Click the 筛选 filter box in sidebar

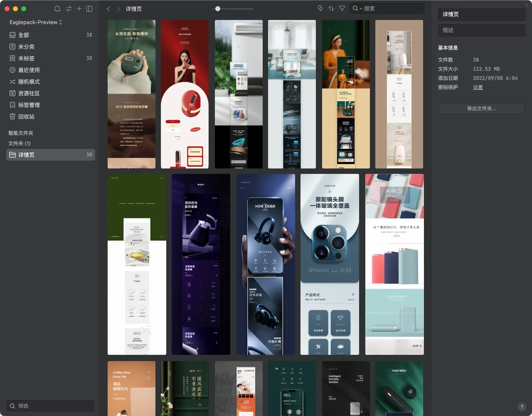(51, 406)
